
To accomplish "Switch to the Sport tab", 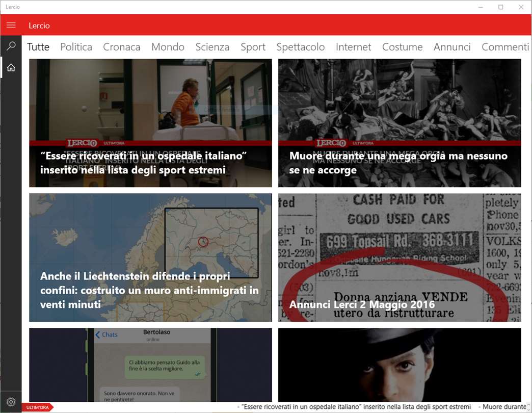I will click(253, 47).
